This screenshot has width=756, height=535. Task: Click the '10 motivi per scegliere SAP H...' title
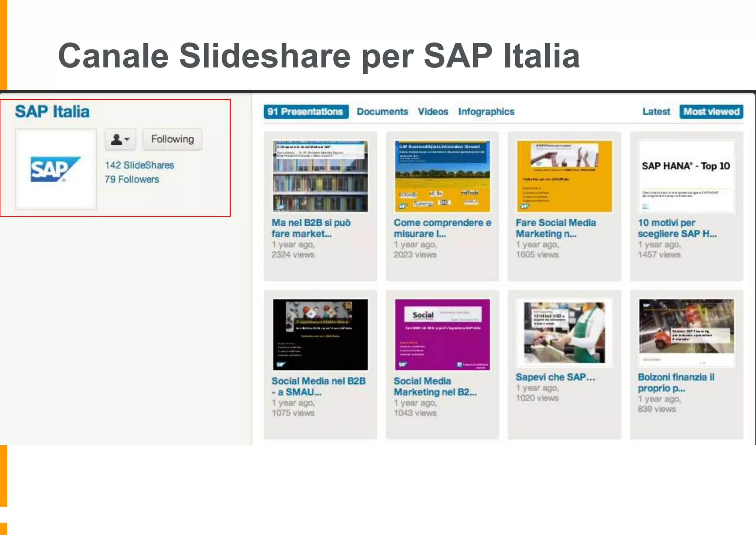(677, 228)
